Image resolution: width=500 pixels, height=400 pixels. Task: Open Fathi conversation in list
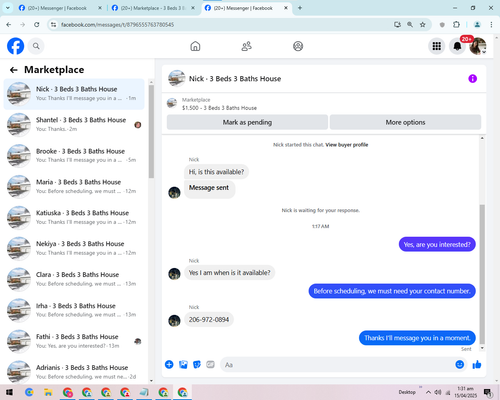(74, 341)
